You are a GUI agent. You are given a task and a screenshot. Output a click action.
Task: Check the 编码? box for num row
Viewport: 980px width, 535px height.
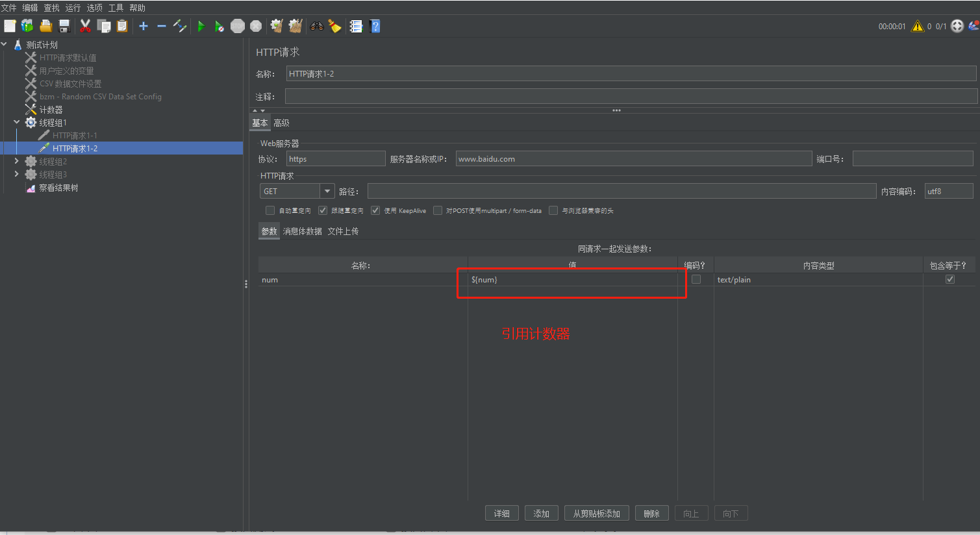[x=696, y=279]
